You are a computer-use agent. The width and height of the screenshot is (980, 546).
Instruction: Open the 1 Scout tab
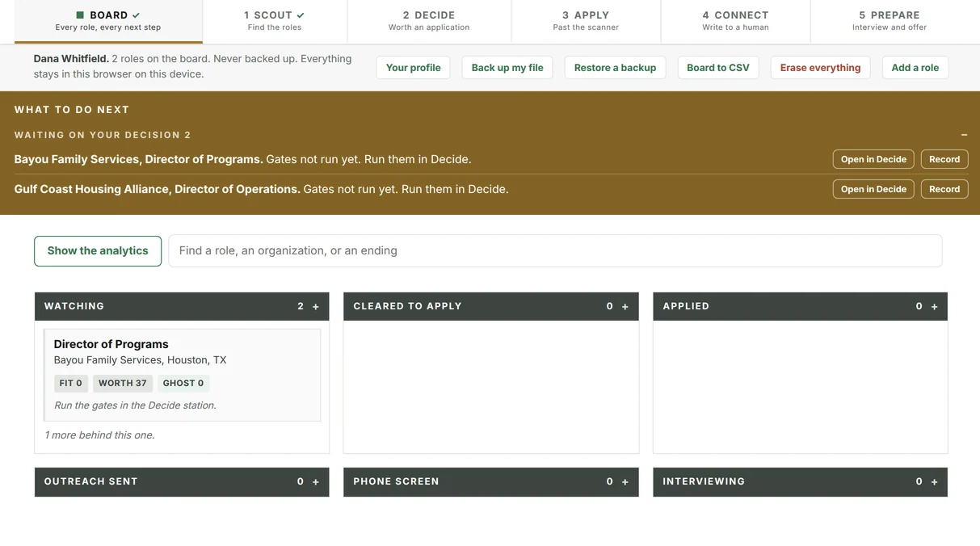(x=275, y=21)
